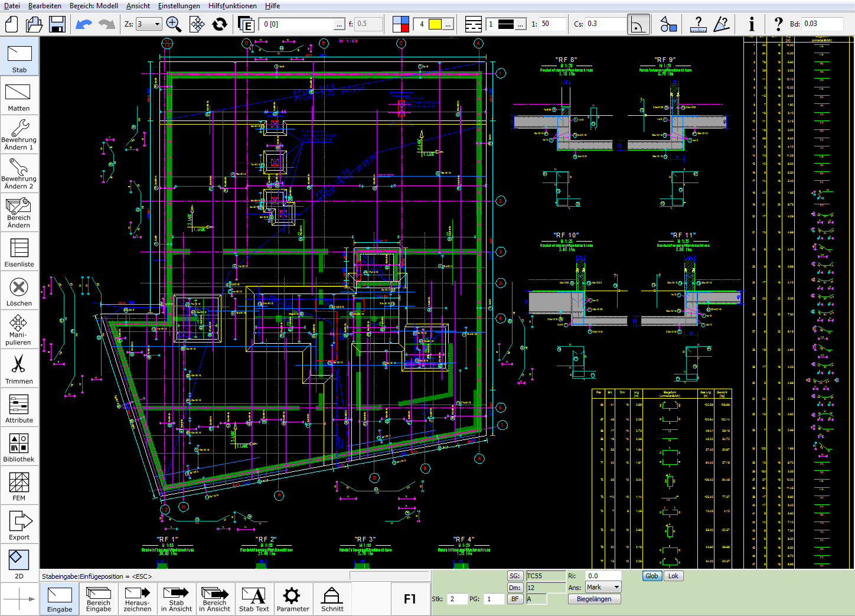Select the Löschen delete tool
The image size is (855, 616).
pyautogui.click(x=19, y=291)
